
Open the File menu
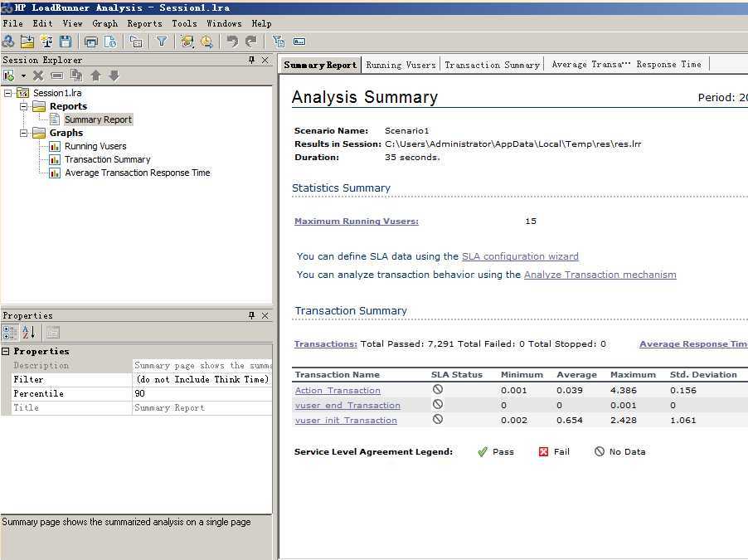(12, 23)
